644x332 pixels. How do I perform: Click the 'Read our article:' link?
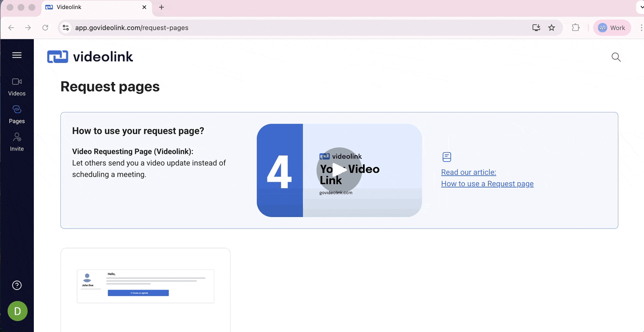(468, 172)
